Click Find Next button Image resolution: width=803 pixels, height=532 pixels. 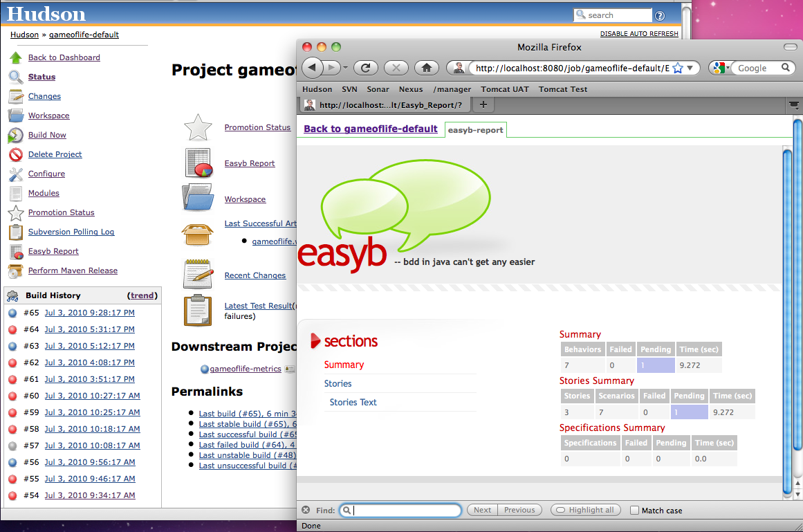pos(482,510)
